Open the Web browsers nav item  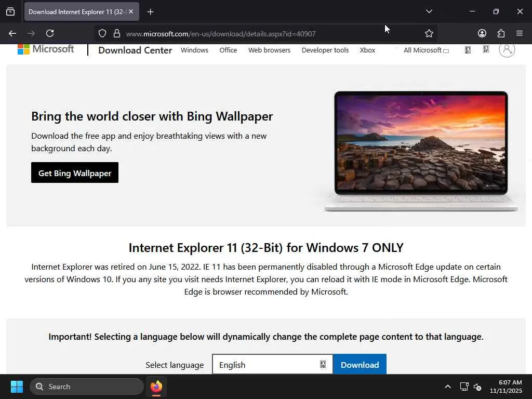(x=270, y=50)
